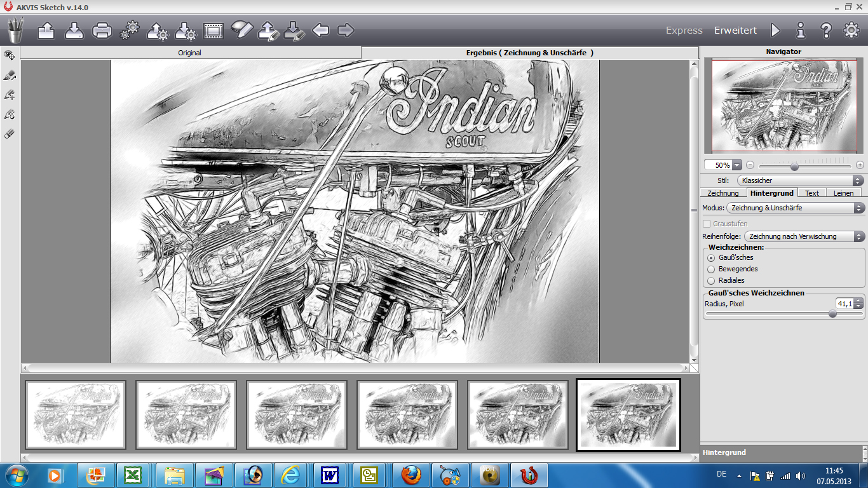Zoom in with the plus circle button

[x=860, y=165]
